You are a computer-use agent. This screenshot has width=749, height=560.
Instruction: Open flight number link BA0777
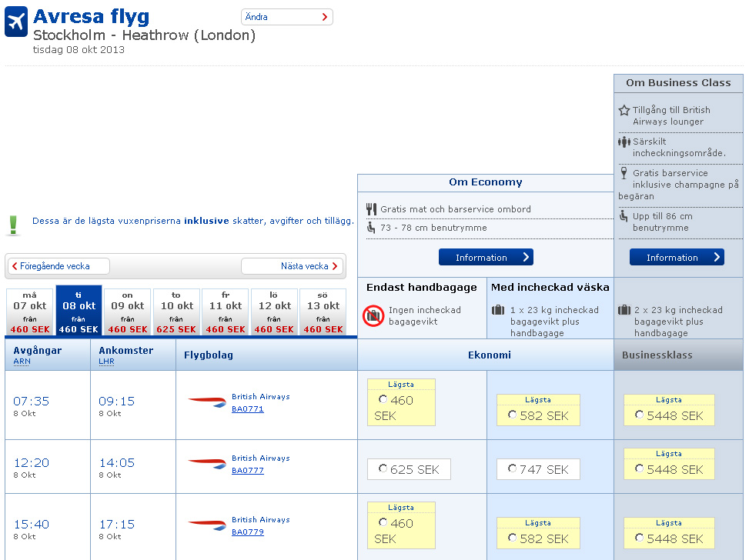(248, 470)
